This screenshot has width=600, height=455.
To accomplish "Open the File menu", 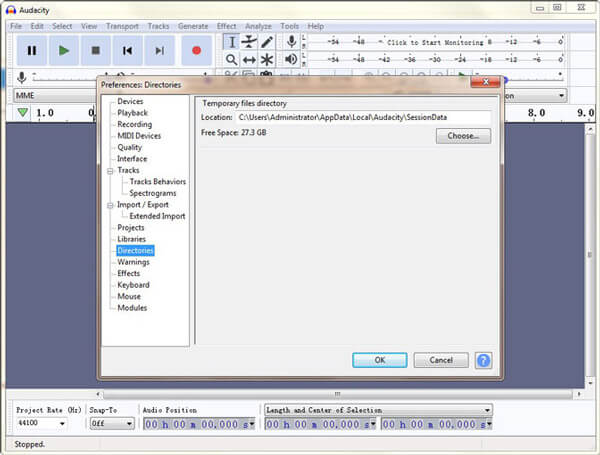I will [16, 26].
